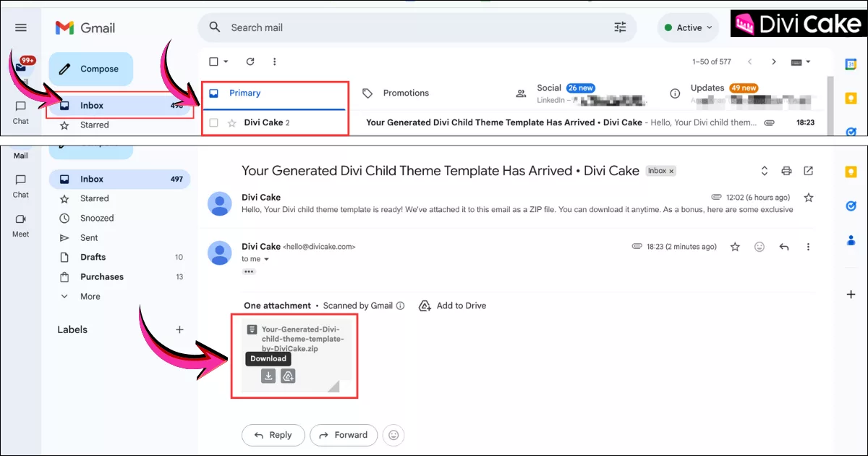Screen dimensions: 868x456
Task: Click the hello@divicake.com sender address
Action: pos(319,247)
